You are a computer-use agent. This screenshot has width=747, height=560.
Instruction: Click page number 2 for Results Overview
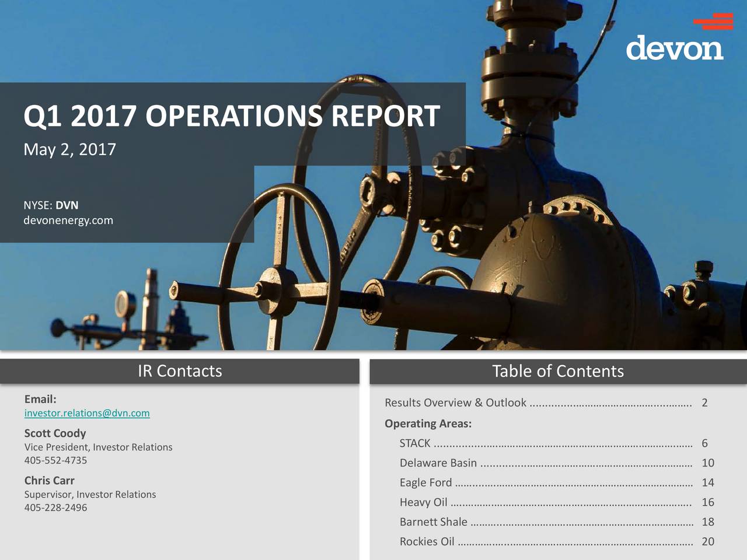(704, 402)
